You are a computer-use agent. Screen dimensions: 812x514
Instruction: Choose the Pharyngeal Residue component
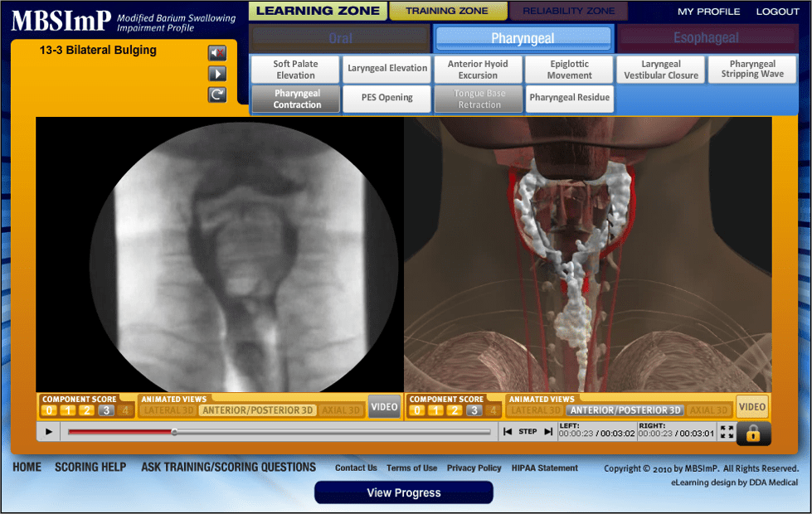(x=569, y=98)
